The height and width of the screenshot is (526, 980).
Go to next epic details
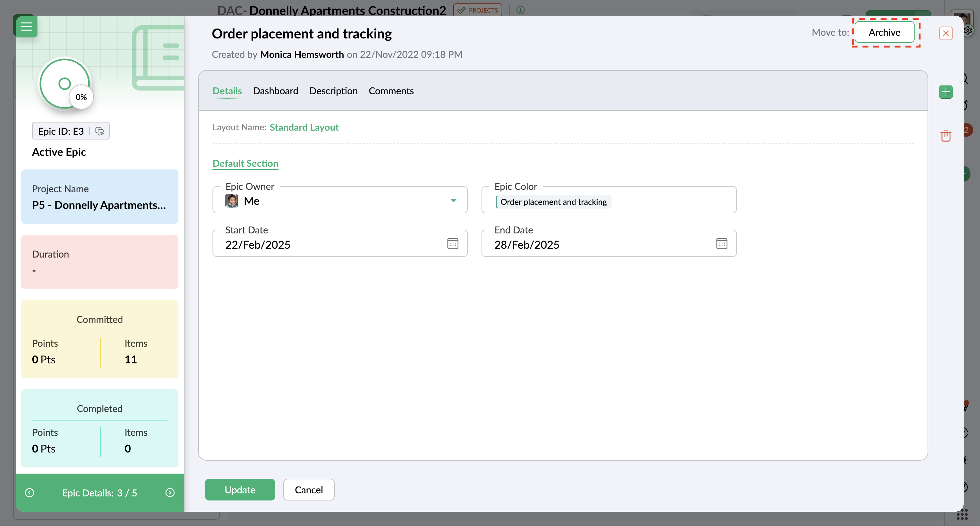click(170, 493)
